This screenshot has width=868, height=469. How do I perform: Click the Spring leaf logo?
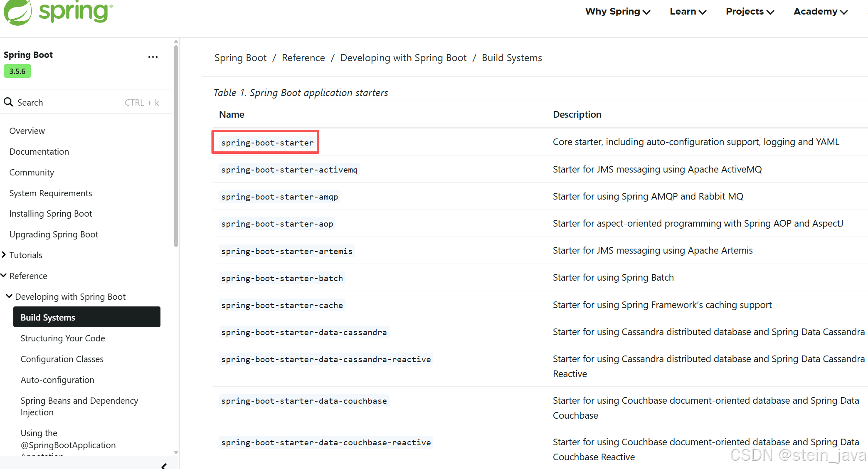click(x=17, y=12)
